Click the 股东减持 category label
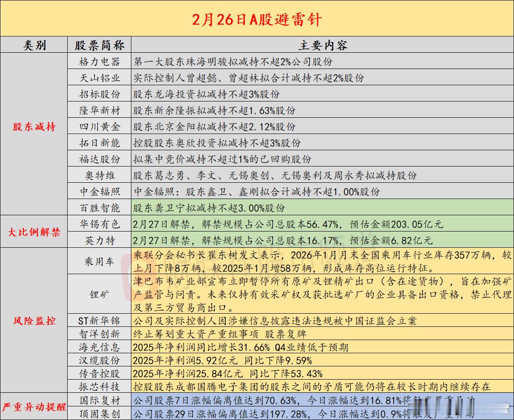 pos(34,127)
